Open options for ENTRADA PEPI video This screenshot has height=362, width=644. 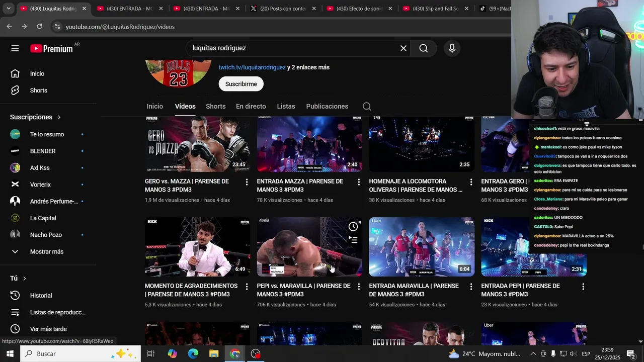(583, 287)
